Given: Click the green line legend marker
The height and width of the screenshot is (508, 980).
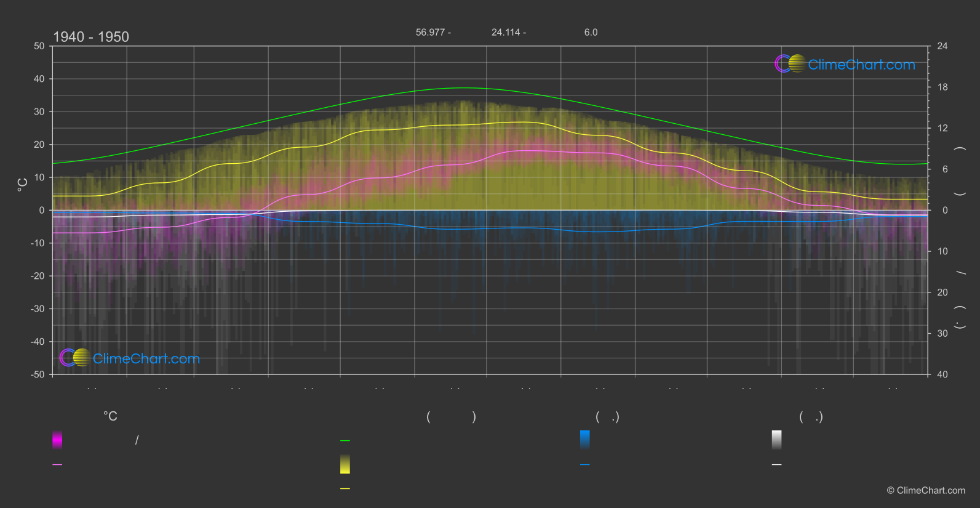Looking at the screenshot, I should coord(345,441).
